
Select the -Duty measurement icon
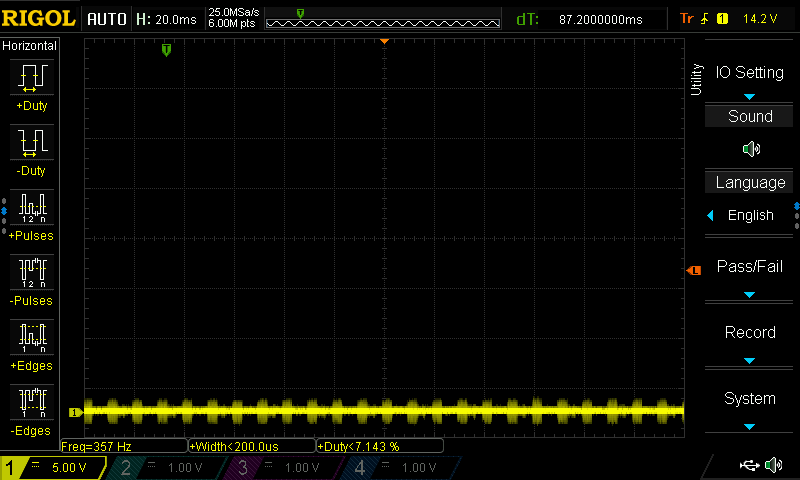[32, 142]
